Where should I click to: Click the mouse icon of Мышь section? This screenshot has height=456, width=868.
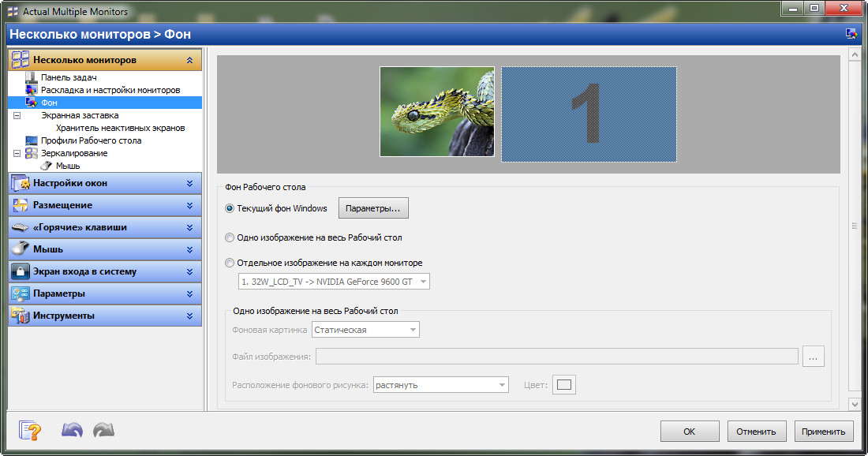pos(21,249)
